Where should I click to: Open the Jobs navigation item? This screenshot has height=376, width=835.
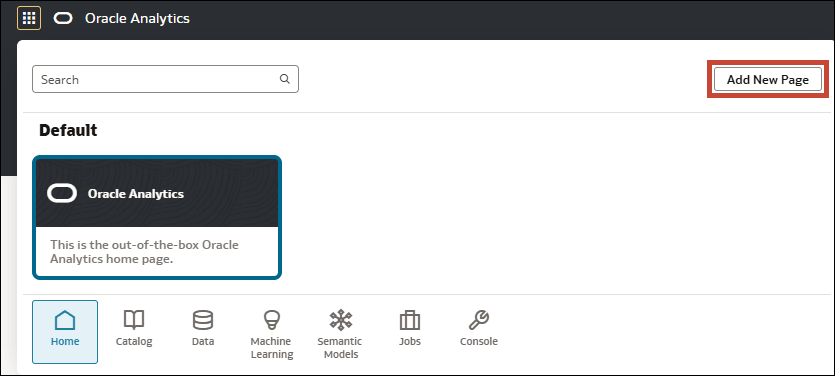[x=410, y=329]
